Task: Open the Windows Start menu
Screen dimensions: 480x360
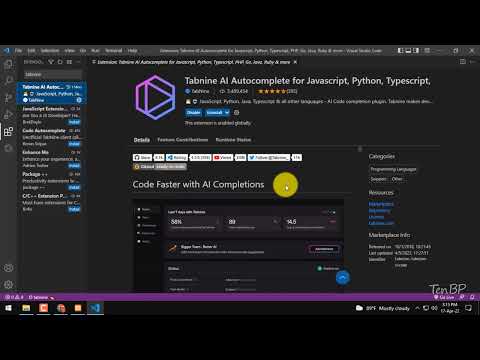Action: click(x=8, y=308)
